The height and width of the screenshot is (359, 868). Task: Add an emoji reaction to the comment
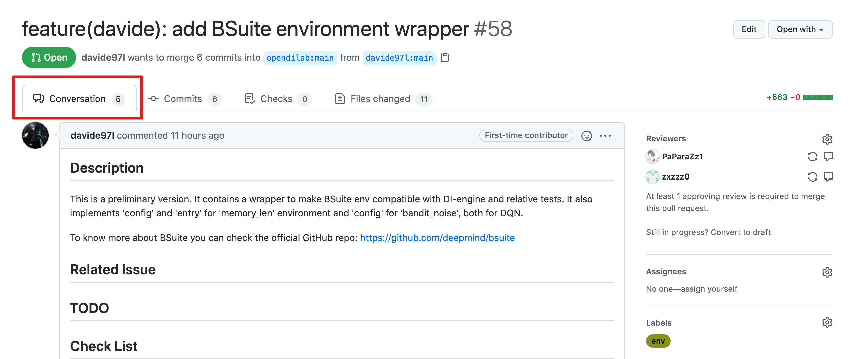[586, 136]
